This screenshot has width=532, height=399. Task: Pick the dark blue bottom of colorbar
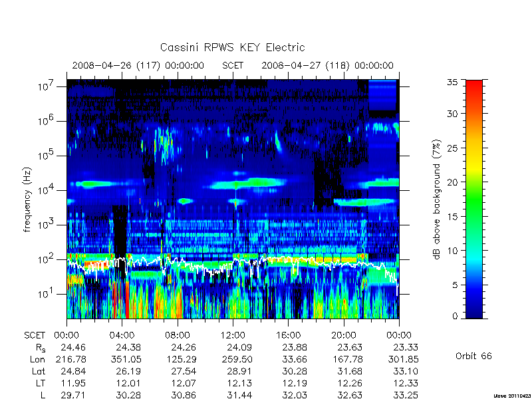pyautogui.click(x=474, y=311)
